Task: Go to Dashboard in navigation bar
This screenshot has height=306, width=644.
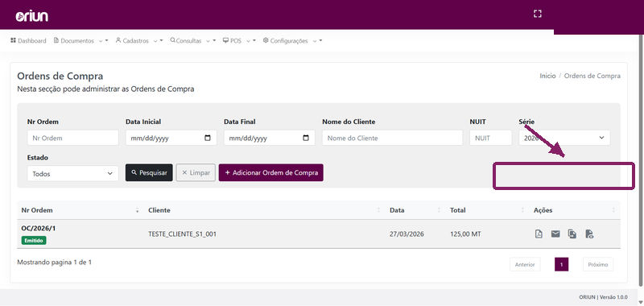Action: [28, 40]
